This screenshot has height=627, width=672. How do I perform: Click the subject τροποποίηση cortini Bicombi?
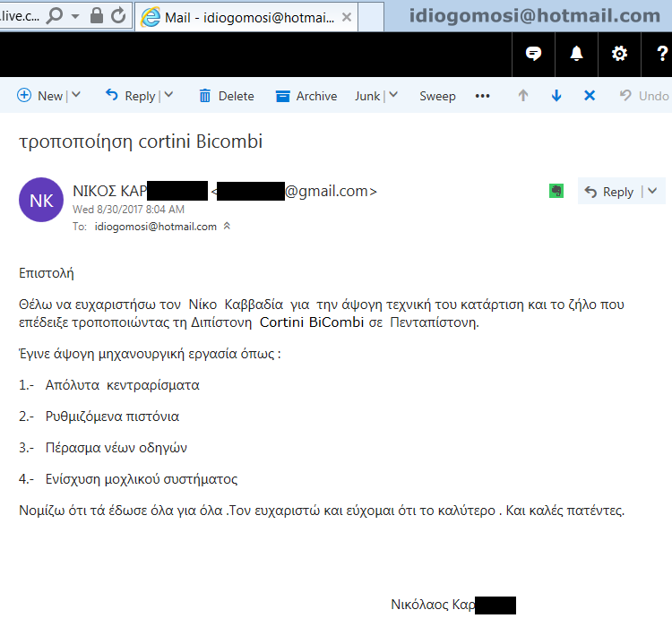click(x=141, y=142)
